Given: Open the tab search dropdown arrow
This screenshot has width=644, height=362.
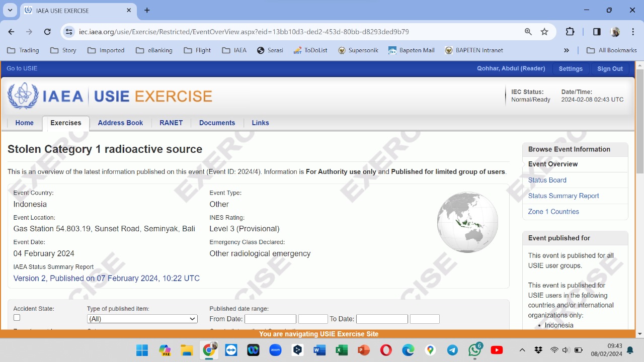Looking at the screenshot, I should click(10, 10).
